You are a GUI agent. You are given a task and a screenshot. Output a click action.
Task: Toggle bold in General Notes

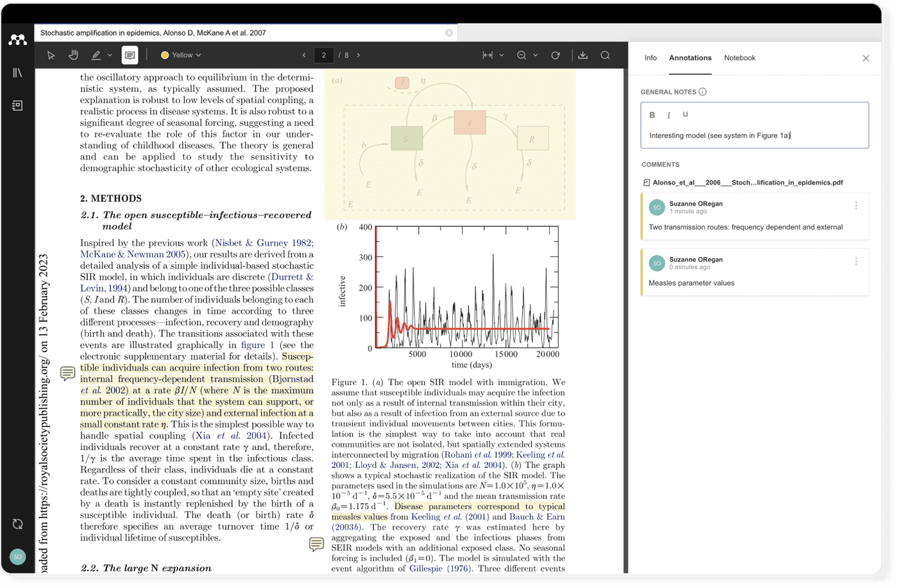652,115
